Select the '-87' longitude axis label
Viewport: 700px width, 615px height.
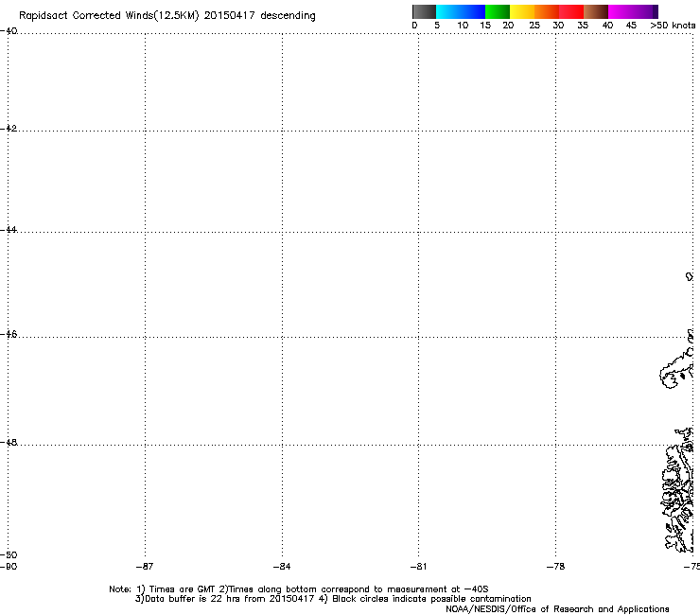pyautogui.click(x=145, y=567)
